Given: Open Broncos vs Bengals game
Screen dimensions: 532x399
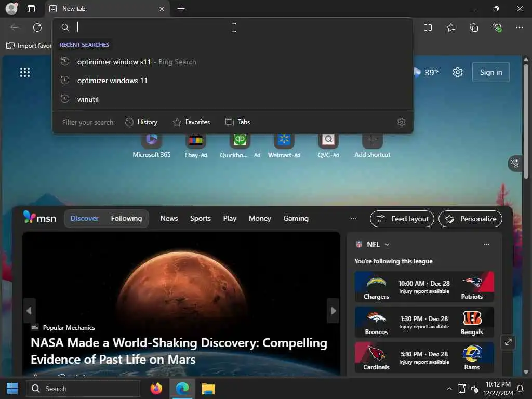Looking at the screenshot, I should click(424, 322).
